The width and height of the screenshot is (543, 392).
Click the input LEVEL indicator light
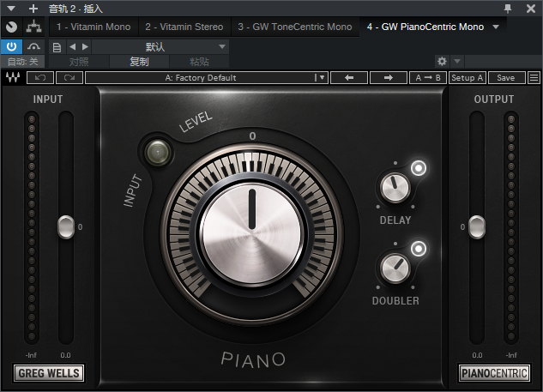pos(158,153)
